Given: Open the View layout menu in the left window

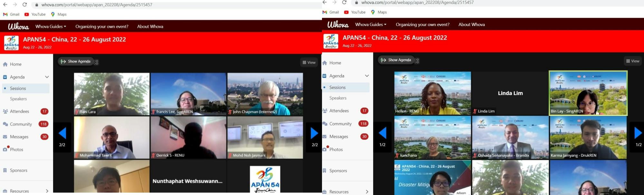Looking at the screenshot, I should point(309,62).
